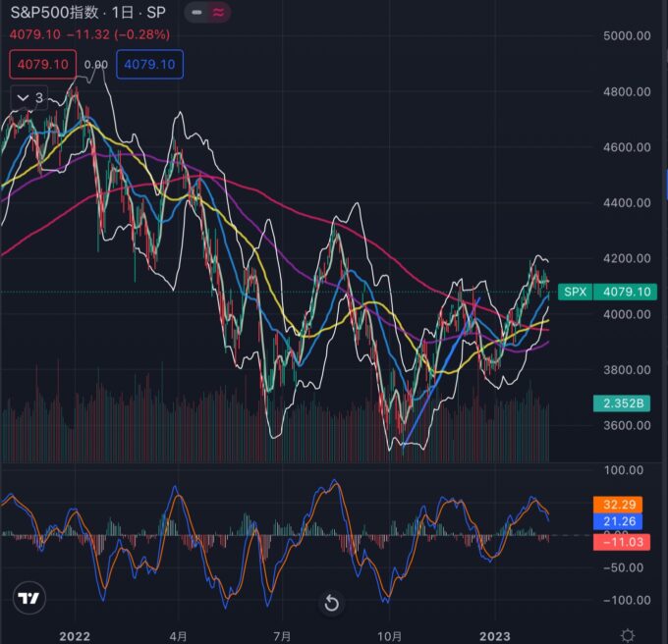
Task: Expand the collapsed indicators list showing 3
Action: click(x=28, y=97)
